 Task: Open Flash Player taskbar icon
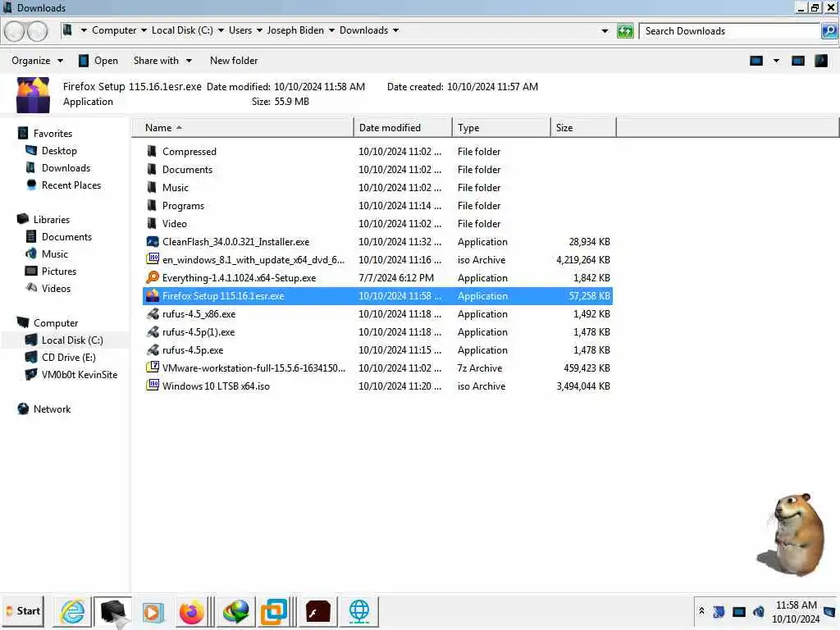pos(317,611)
